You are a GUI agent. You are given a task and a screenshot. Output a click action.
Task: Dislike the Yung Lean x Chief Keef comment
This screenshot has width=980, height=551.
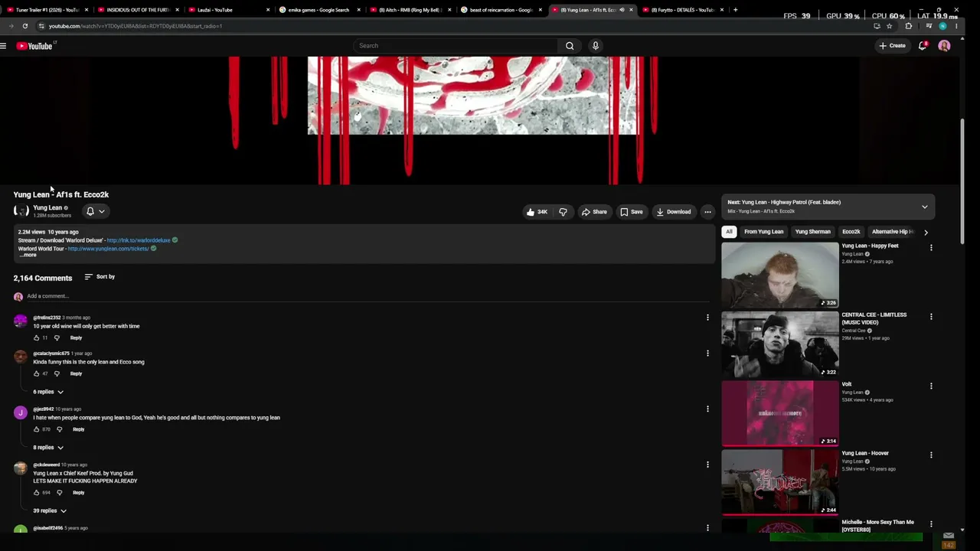pos(59,493)
